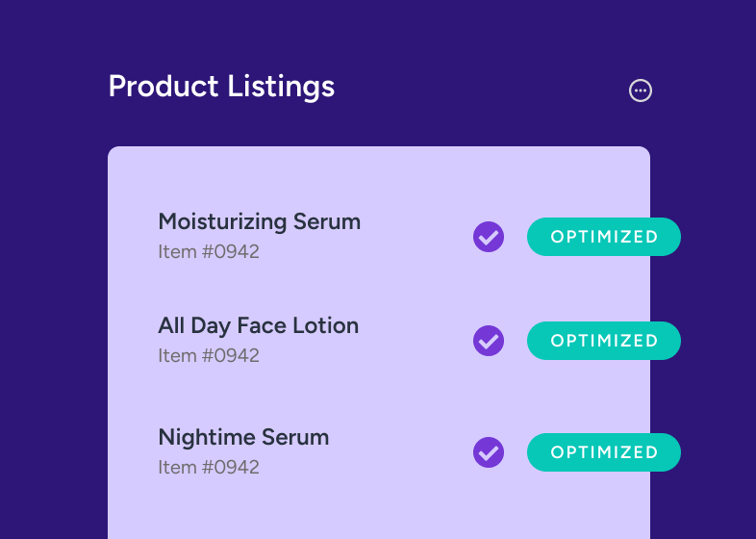The image size is (756, 539).
Task: Click the OPTIMIZED badge for Moisturizing Serum
Action: [x=603, y=237]
